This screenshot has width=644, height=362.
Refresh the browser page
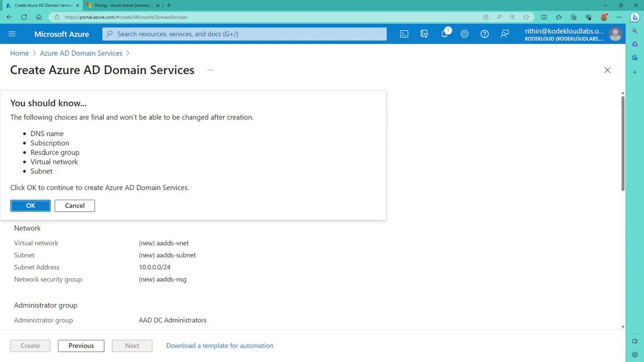point(24,17)
